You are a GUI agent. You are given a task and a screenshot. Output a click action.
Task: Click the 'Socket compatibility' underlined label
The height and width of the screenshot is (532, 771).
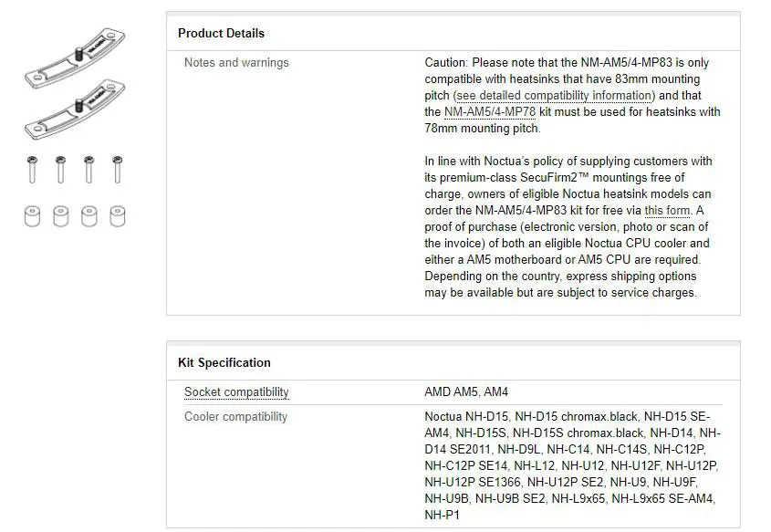coord(236,392)
